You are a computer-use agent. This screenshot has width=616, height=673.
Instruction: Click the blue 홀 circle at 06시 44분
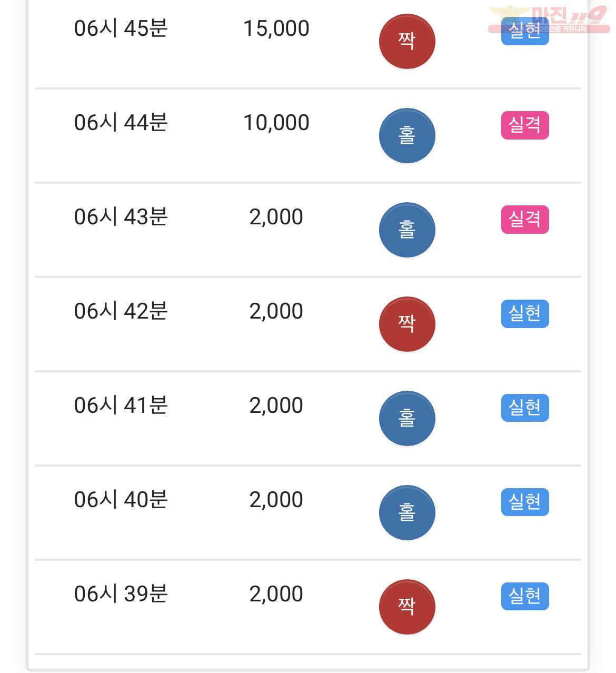[407, 136]
